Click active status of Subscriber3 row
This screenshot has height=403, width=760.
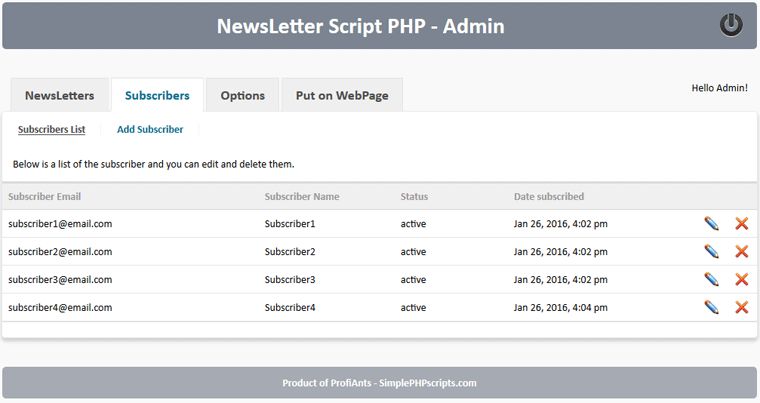413,279
